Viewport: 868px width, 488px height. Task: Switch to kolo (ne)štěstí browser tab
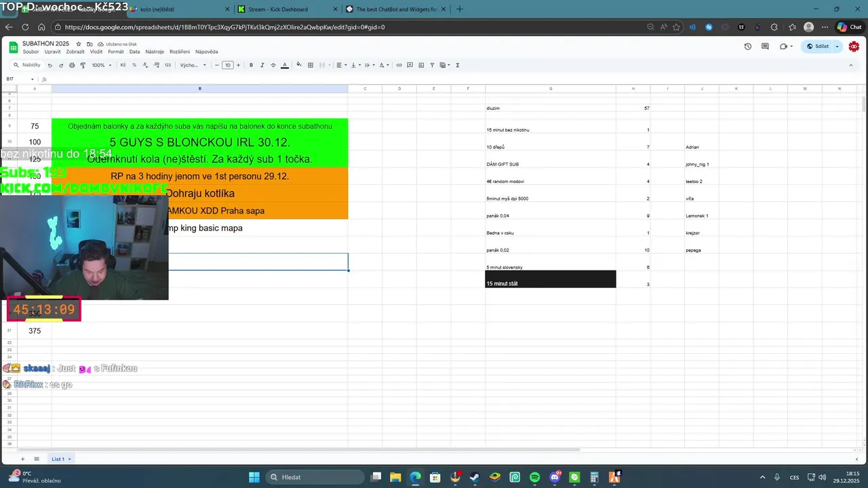pyautogui.click(x=176, y=9)
